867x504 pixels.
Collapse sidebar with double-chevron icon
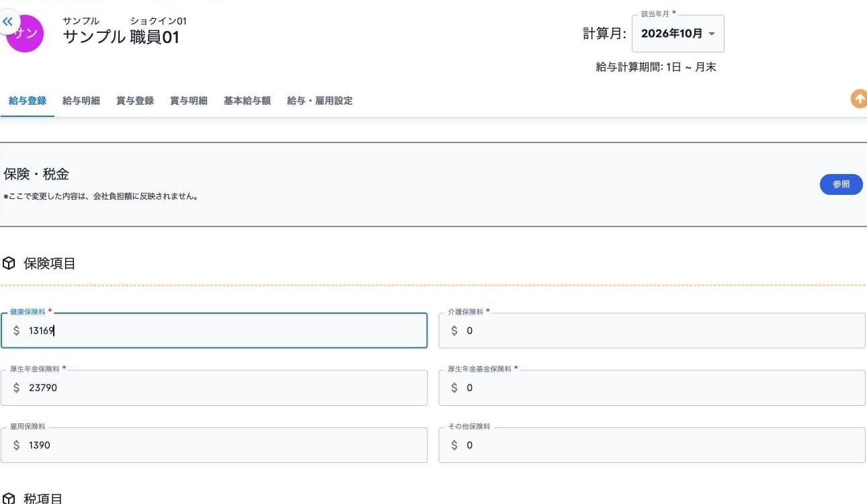[8, 22]
